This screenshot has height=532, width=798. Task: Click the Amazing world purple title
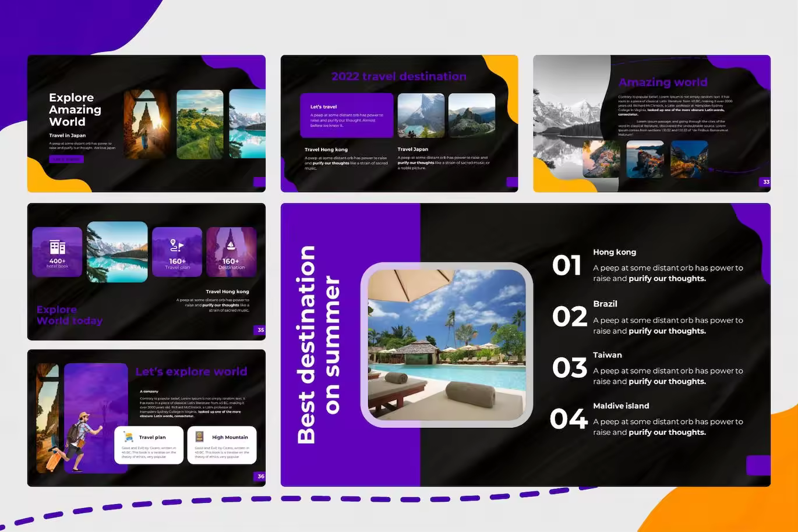point(663,82)
